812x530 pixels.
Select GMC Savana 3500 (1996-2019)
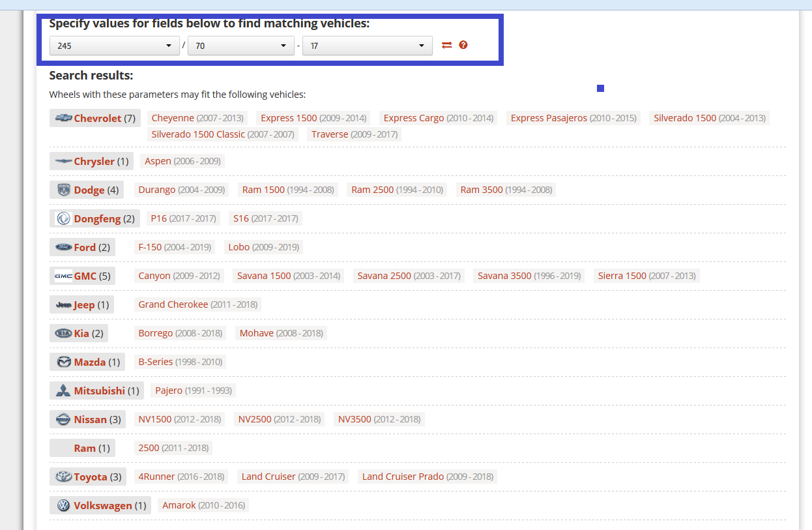pyautogui.click(x=529, y=276)
